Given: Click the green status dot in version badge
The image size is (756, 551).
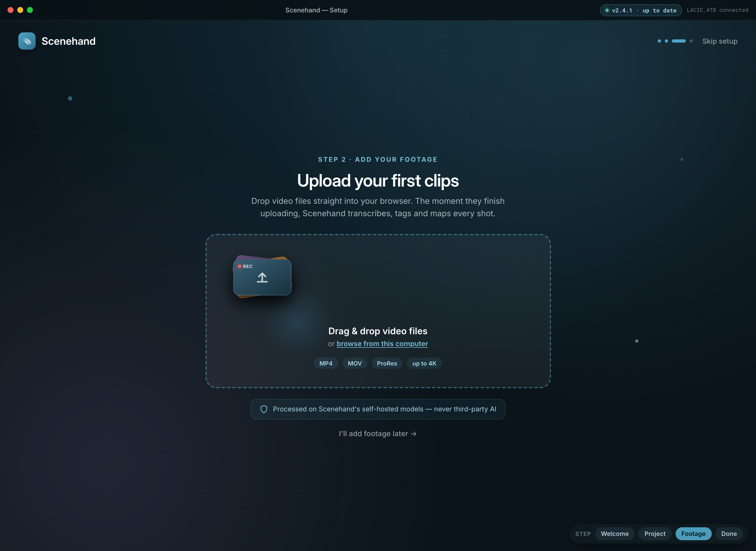Looking at the screenshot, I should pyautogui.click(x=607, y=10).
